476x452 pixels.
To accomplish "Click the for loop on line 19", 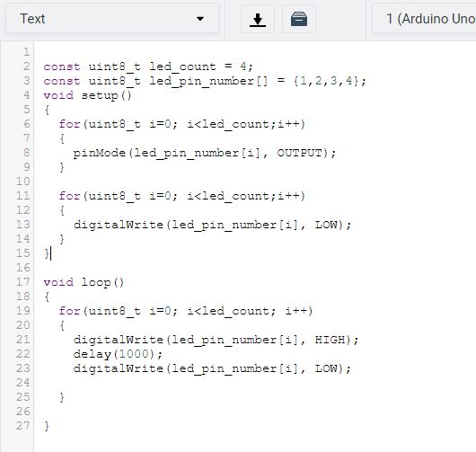I will [186, 311].
